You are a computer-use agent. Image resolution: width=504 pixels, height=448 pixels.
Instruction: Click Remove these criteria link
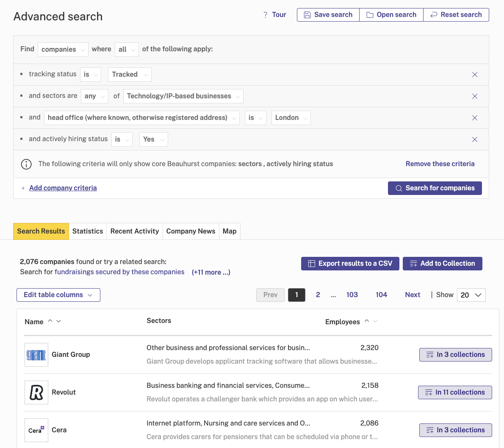click(x=440, y=164)
